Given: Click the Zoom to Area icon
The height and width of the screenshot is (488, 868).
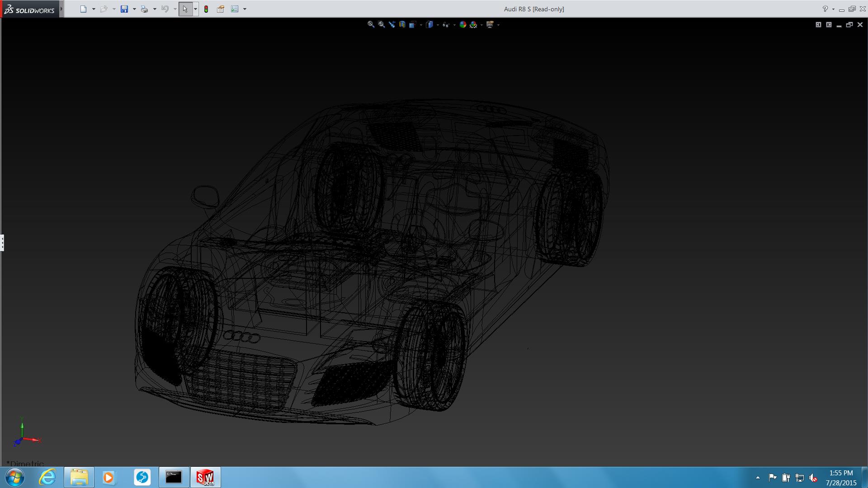Looking at the screenshot, I should 381,25.
